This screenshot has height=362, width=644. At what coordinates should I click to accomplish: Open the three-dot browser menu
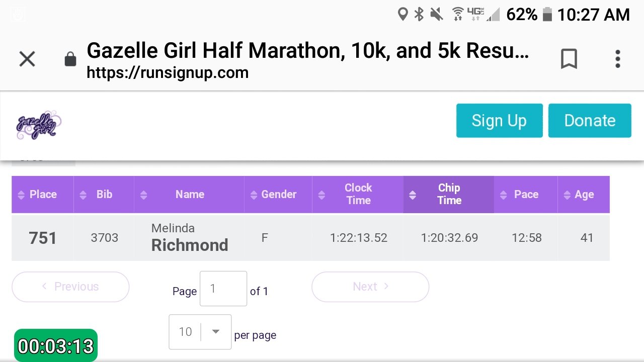pyautogui.click(x=618, y=59)
